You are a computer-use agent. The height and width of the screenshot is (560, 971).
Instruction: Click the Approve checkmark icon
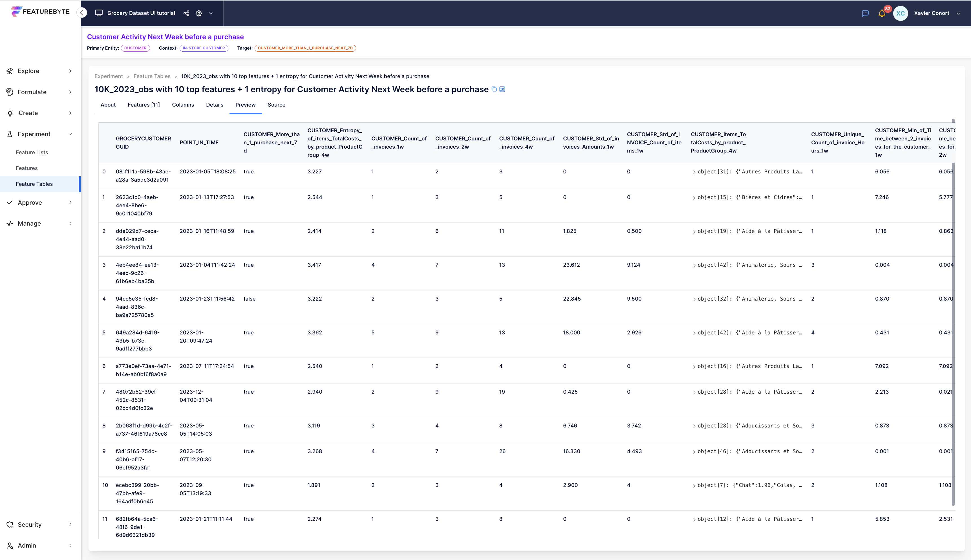10,202
